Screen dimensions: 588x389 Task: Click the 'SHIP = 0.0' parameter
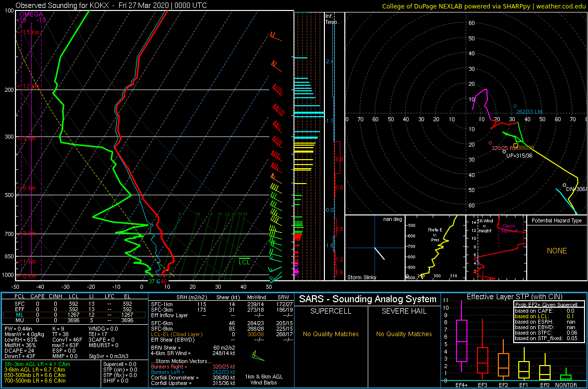(x=116, y=381)
